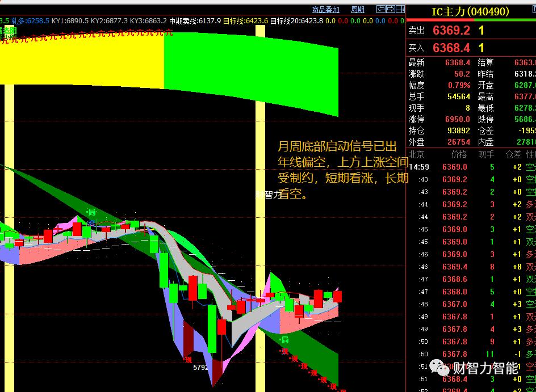Click the 轨多:6258.5 indicator label
The height and width of the screenshot is (392, 536).
coord(30,21)
